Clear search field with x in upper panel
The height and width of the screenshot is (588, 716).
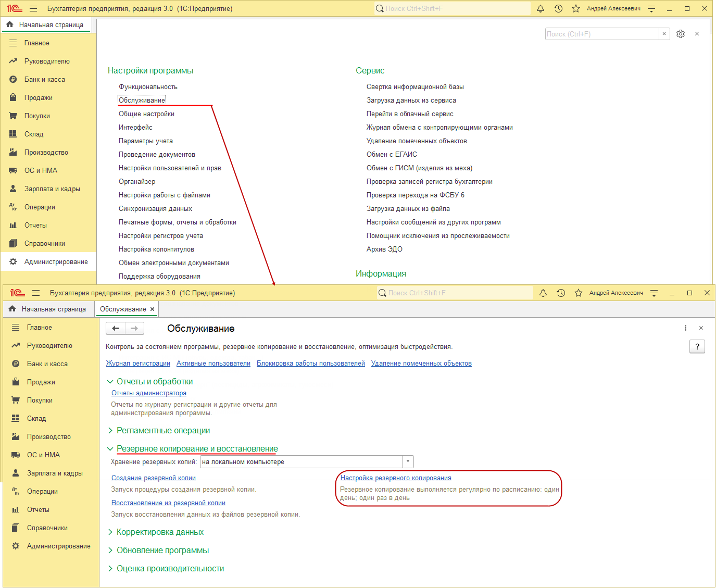[x=664, y=34]
